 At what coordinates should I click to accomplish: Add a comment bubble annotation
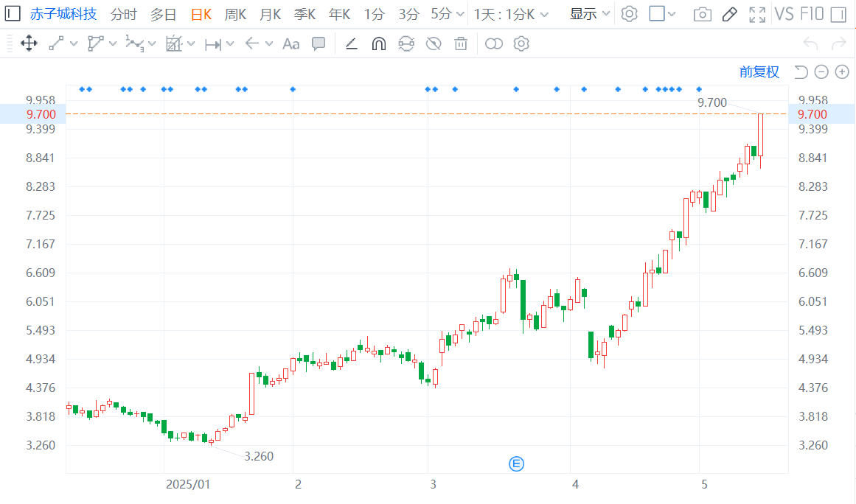[319, 43]
